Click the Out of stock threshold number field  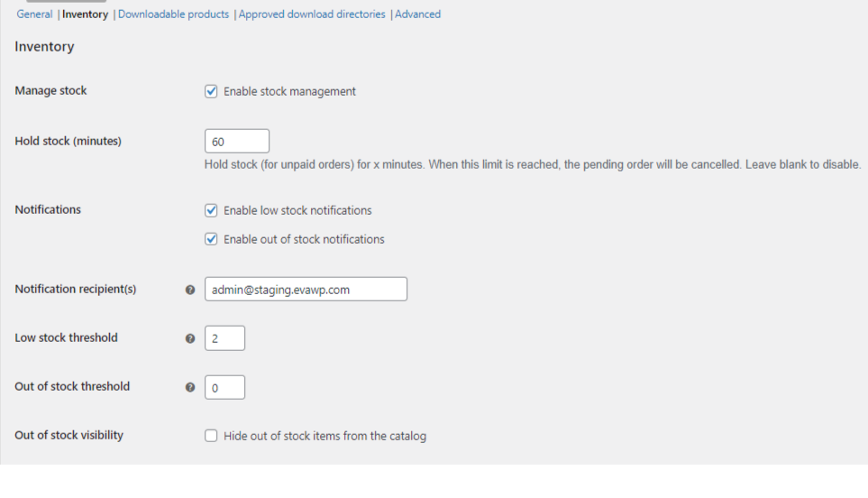(224, 387)
